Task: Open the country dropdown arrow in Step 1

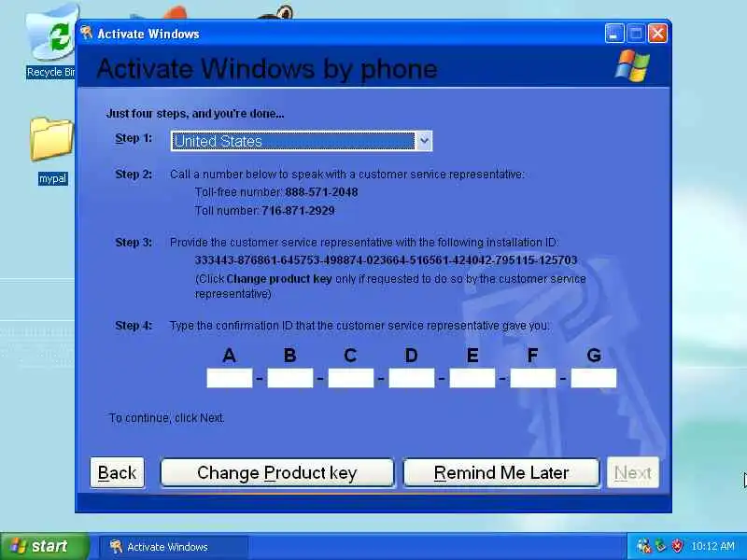Action: [424, 141]
